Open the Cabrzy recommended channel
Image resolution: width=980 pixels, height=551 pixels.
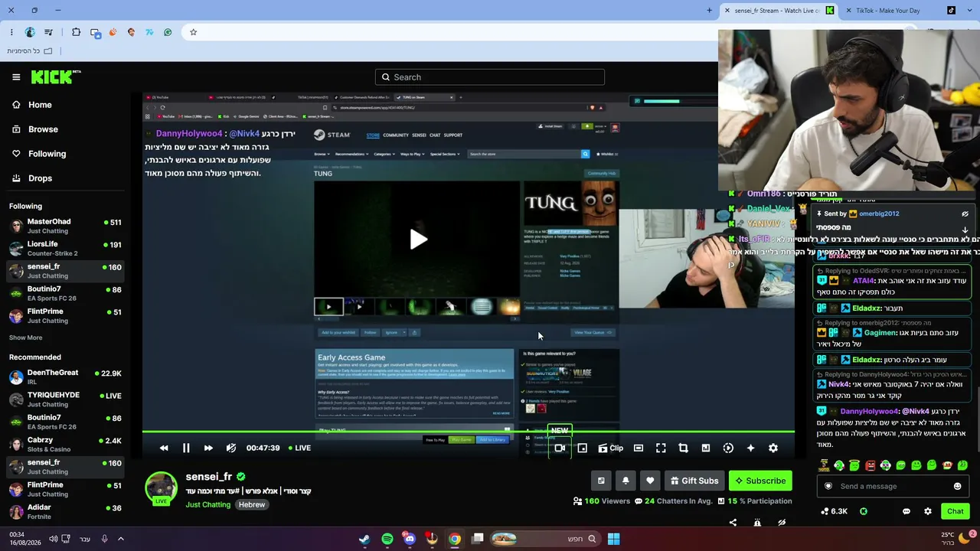(x=65, y=444)
